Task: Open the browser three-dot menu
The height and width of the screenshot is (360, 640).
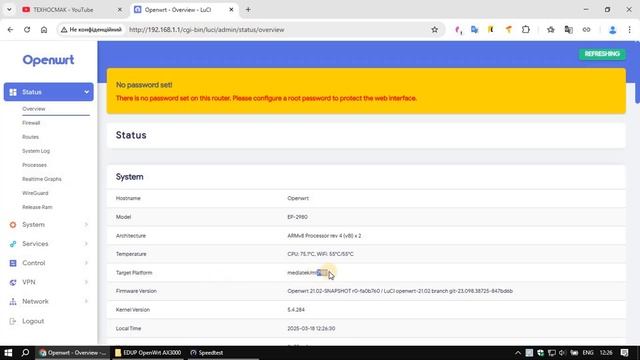Action: (x=629, y=30)
